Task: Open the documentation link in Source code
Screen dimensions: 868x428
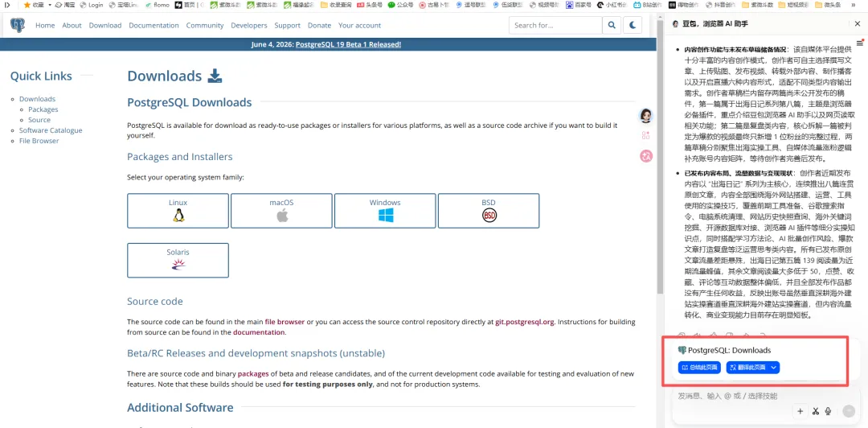Action: 259,332
